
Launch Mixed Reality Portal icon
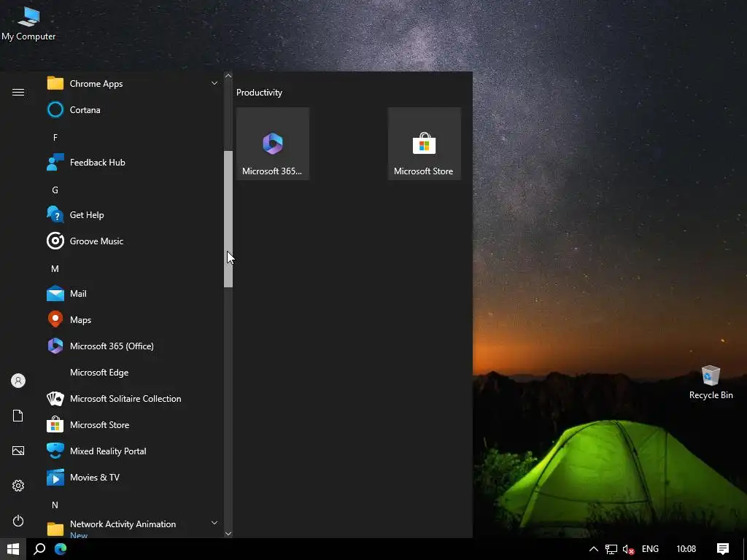click(55, 451)
